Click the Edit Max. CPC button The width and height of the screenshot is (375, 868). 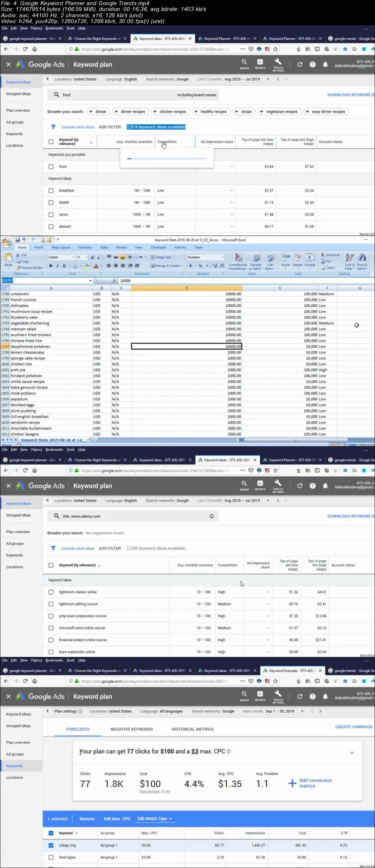(117, 819)
